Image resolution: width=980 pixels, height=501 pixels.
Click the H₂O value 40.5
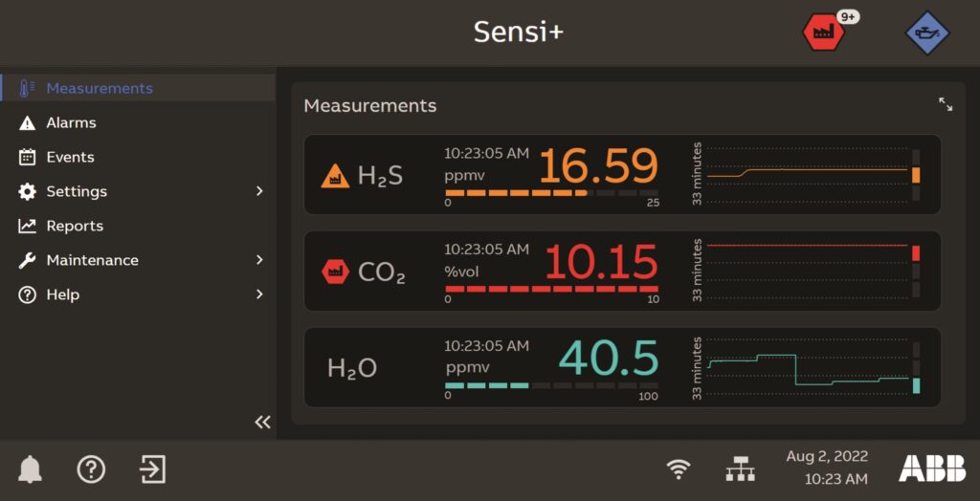click(x=609, y=359)
